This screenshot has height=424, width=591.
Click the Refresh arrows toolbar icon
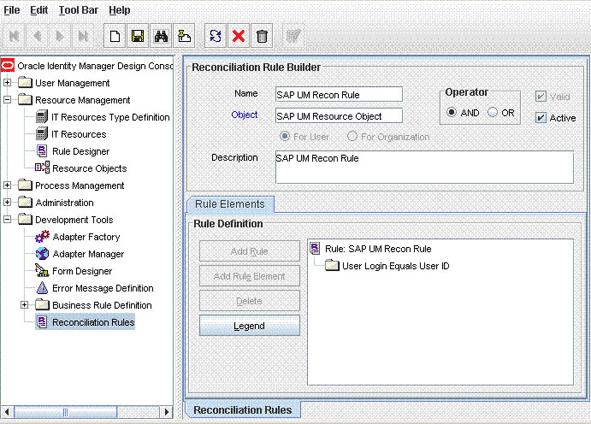point(215,36)
